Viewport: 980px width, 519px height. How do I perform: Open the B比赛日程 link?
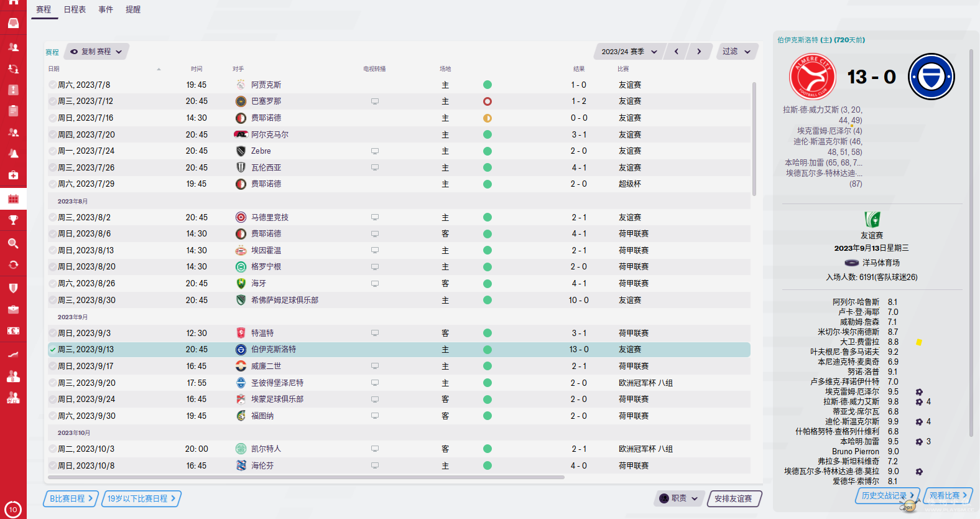click(70, 498)
